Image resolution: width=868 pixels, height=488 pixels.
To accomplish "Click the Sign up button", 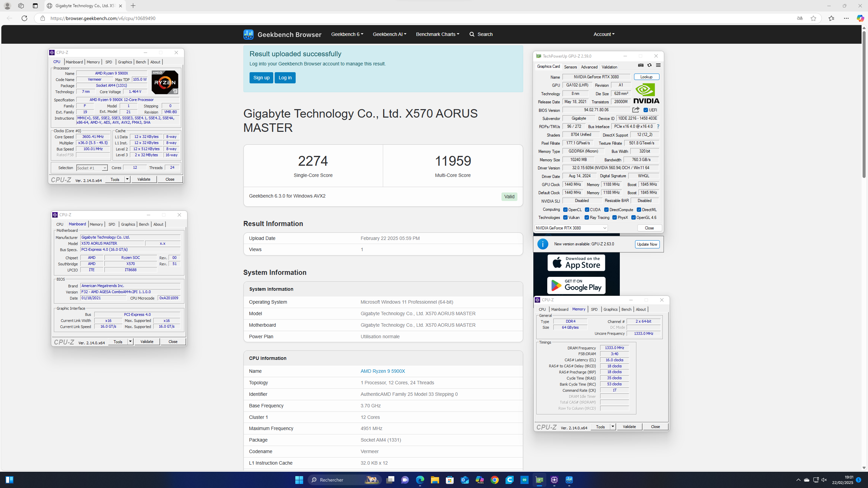I will coord(261,78).
